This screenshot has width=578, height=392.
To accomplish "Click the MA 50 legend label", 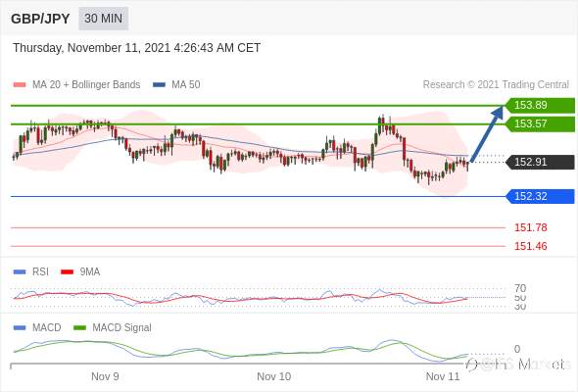I will coord(186,84).
